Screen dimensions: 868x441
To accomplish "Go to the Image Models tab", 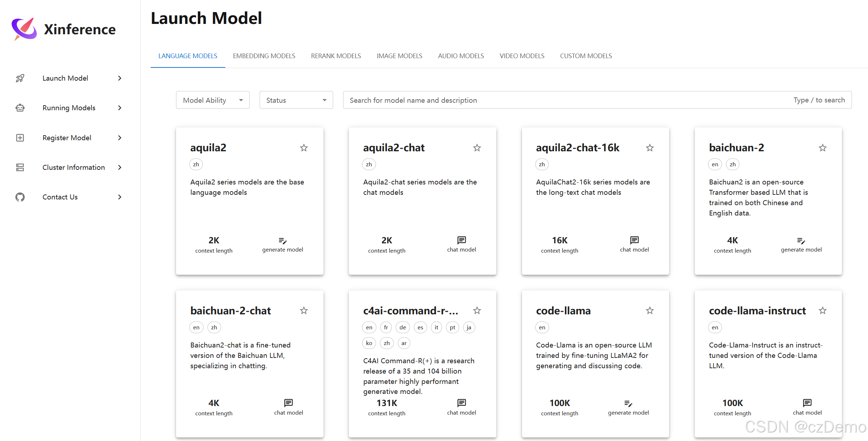I will tap(400, 56).
